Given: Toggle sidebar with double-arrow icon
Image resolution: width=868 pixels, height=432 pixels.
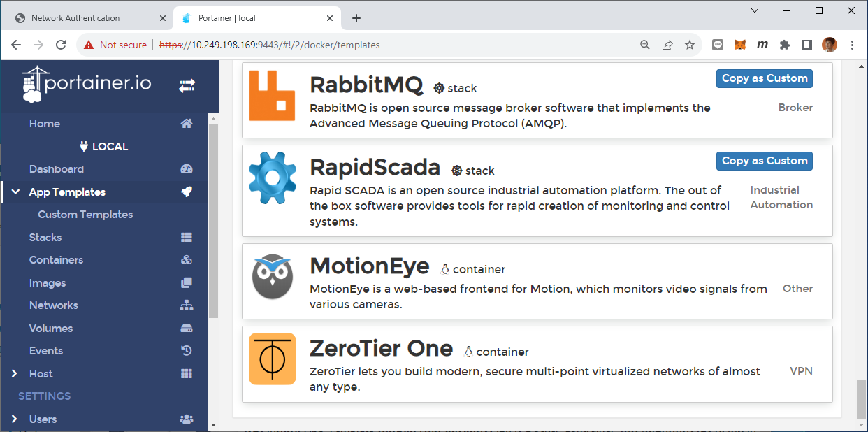Looking at the screenshot, I should coord(187,85).
